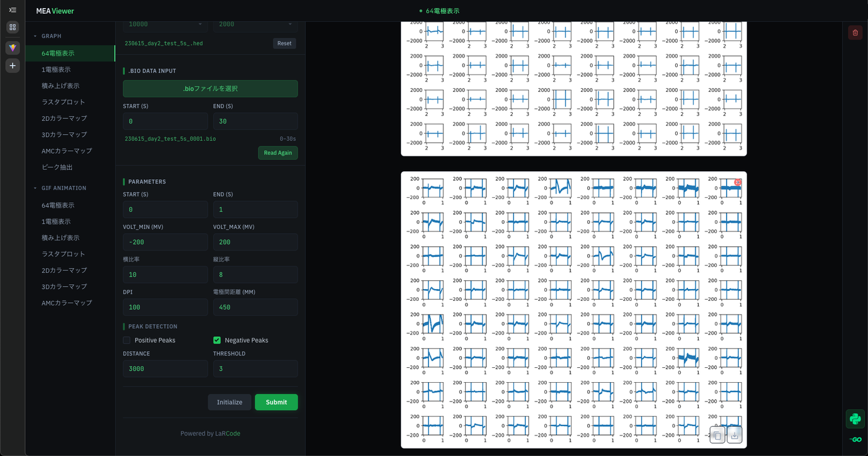The image size is (868, 456).
Task: Click the 横比率 field showing 10
Action: point(165,275)
